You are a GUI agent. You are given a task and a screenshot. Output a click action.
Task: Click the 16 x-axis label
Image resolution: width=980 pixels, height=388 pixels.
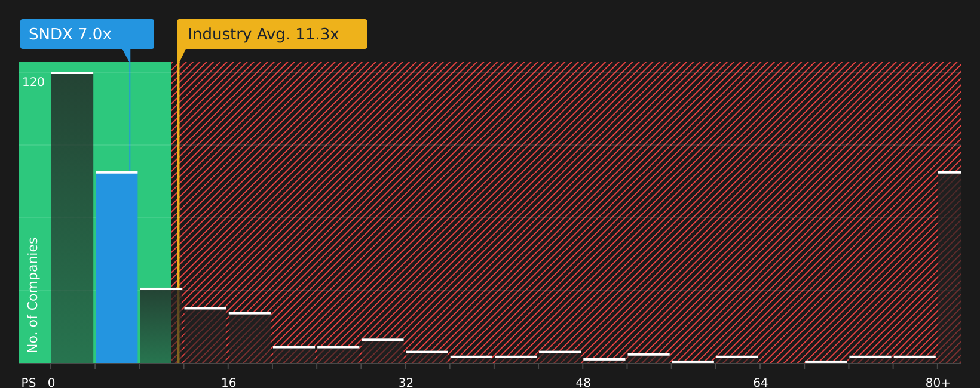coord(229,383)
